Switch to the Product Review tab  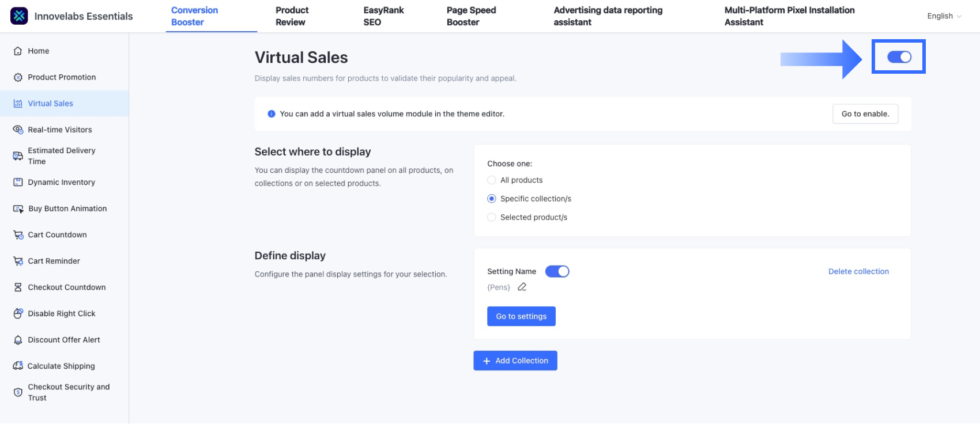coord(291,16)
